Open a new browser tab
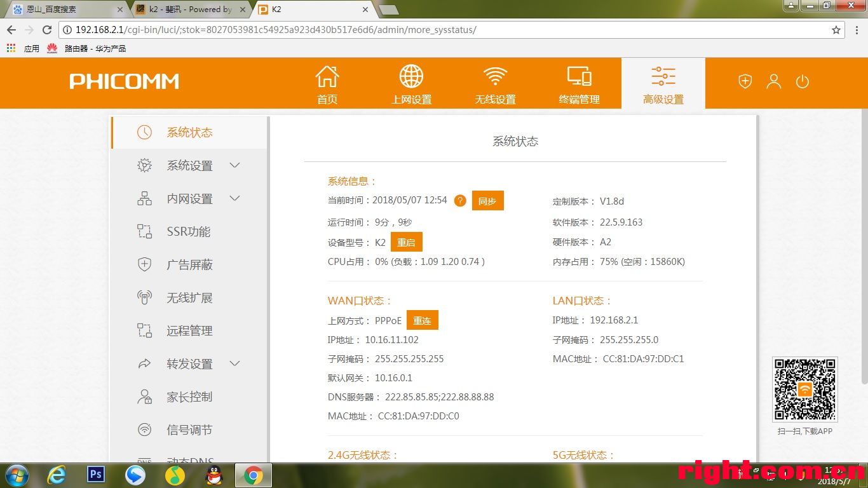 click(x=388, y=10)
